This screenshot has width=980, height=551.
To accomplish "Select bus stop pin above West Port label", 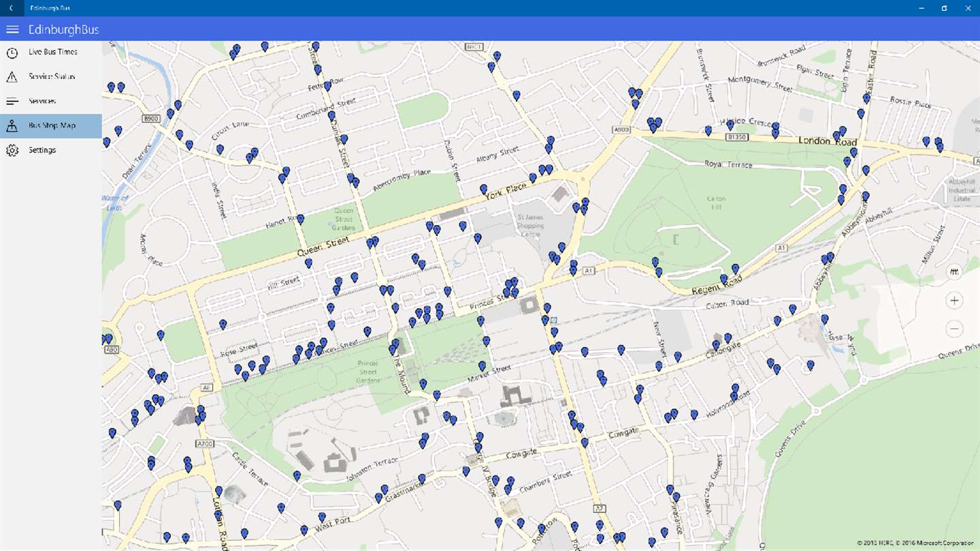I will (x=322, y=518).
